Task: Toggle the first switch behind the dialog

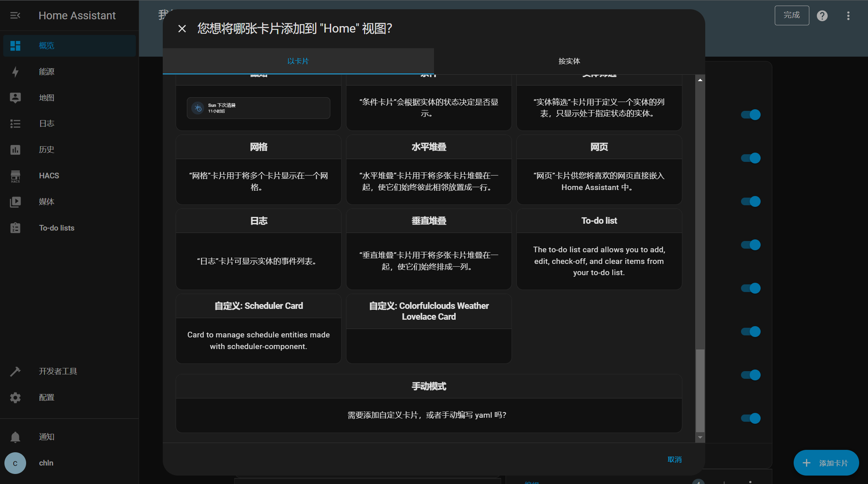Action: tap(751, 114)
